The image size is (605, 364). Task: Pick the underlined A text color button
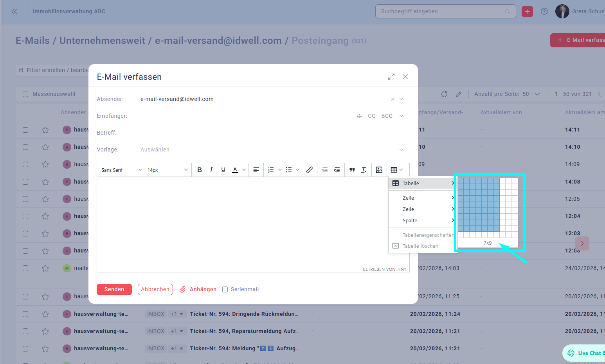tap(235, 170)
